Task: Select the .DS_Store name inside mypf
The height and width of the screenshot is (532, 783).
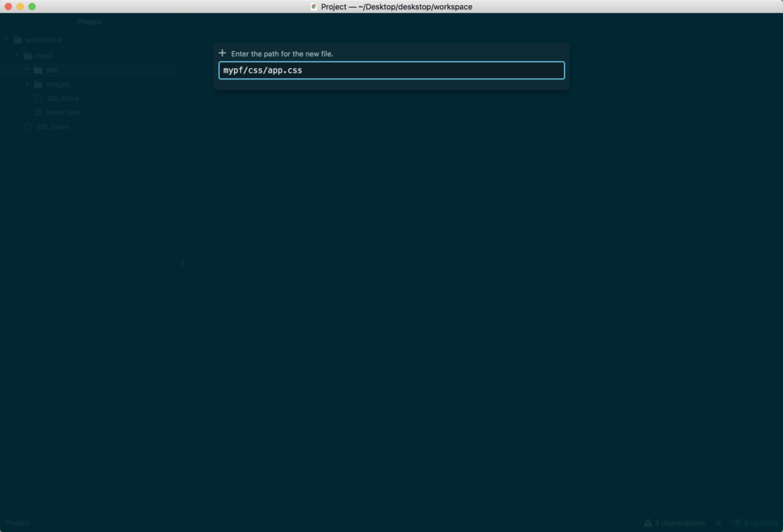Action: pos(62,99)
